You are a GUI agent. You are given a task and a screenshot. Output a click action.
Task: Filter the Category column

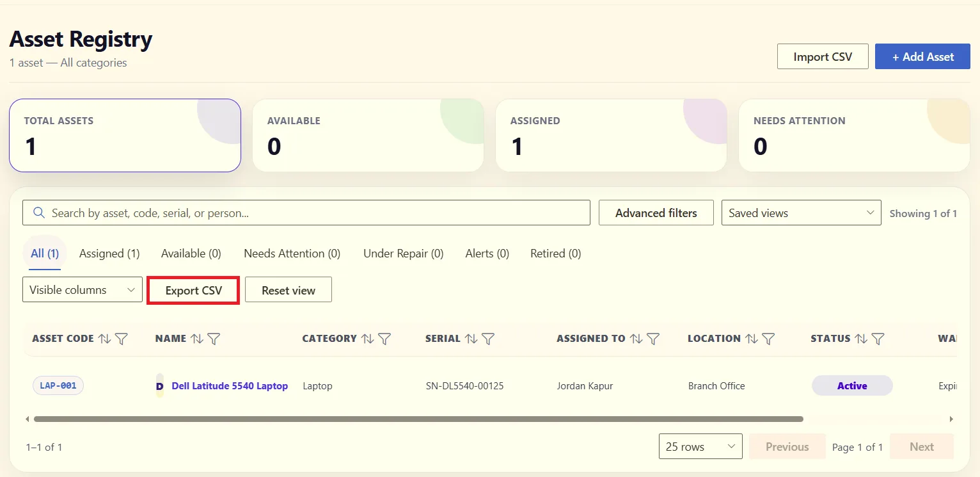[384, 339]
